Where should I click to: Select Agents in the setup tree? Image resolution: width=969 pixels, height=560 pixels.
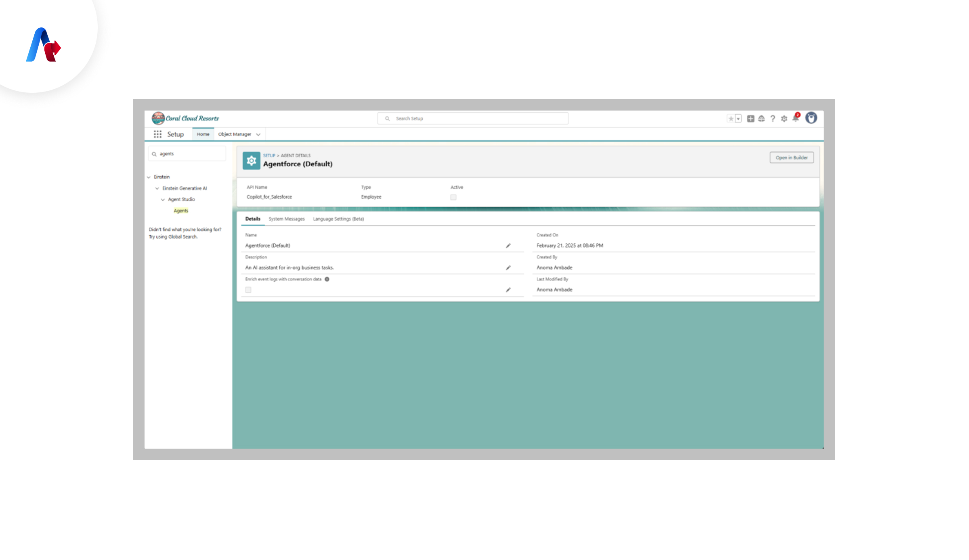(181, 211)
